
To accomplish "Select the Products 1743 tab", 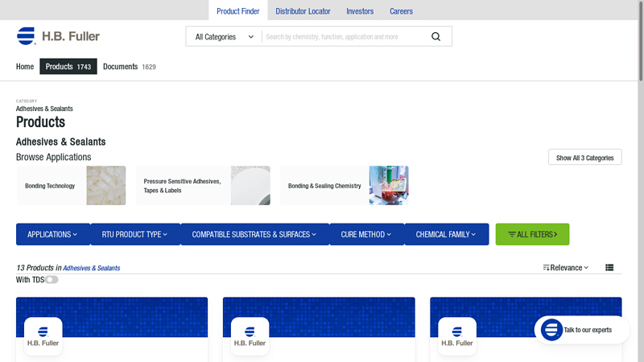I will [x=68, y=67].
